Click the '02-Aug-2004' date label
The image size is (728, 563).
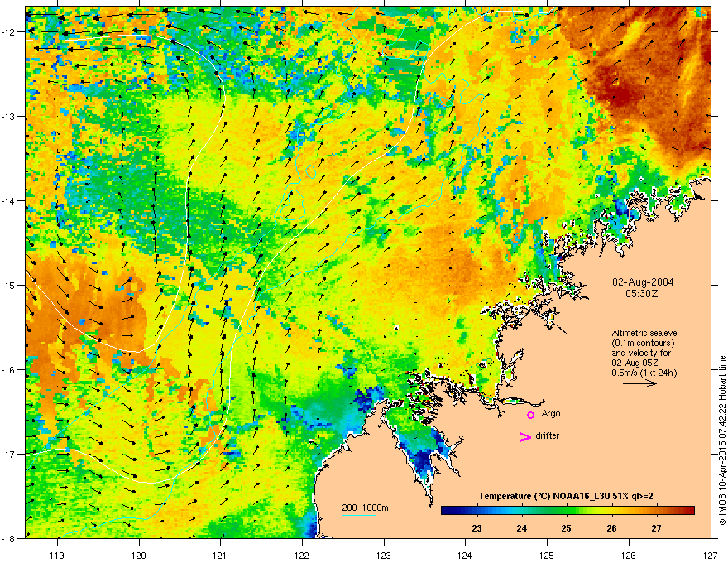[643, 282]
